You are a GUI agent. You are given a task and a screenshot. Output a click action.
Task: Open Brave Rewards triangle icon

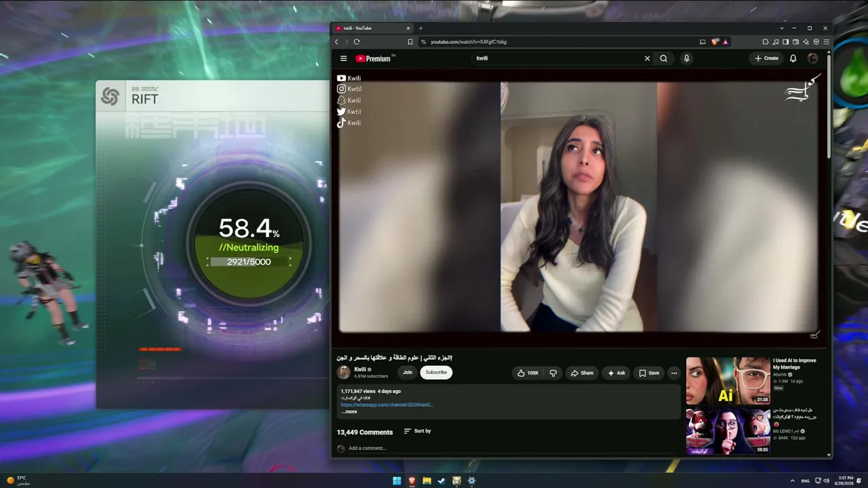(x=725, y=42)
